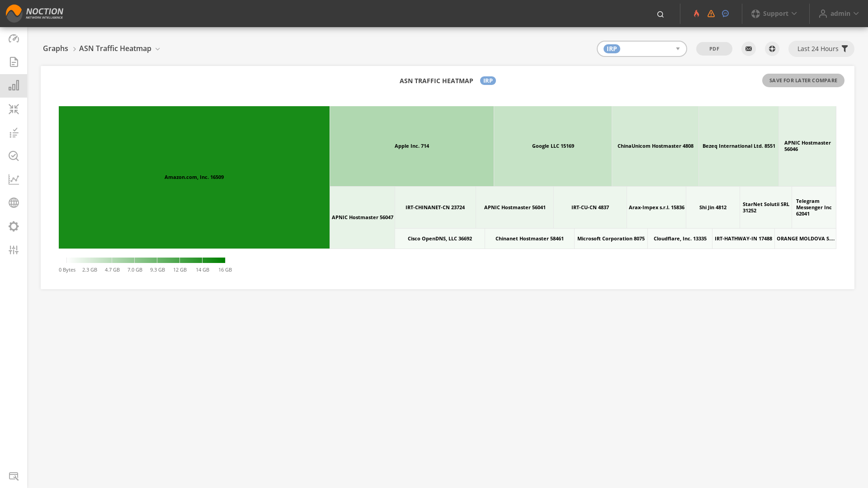Click the lightest legend swatch near 0 Bytes
This screenshot has width=868, height=488.
(78, 260)
